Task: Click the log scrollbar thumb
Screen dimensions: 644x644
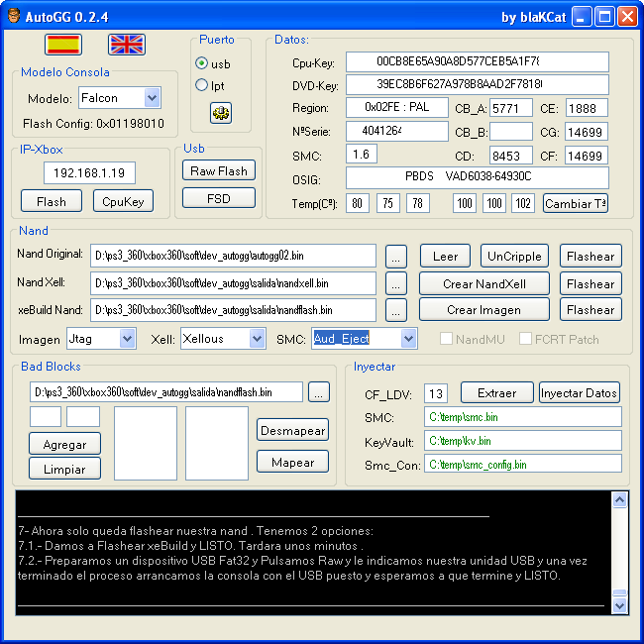Action: pos(619,593)
